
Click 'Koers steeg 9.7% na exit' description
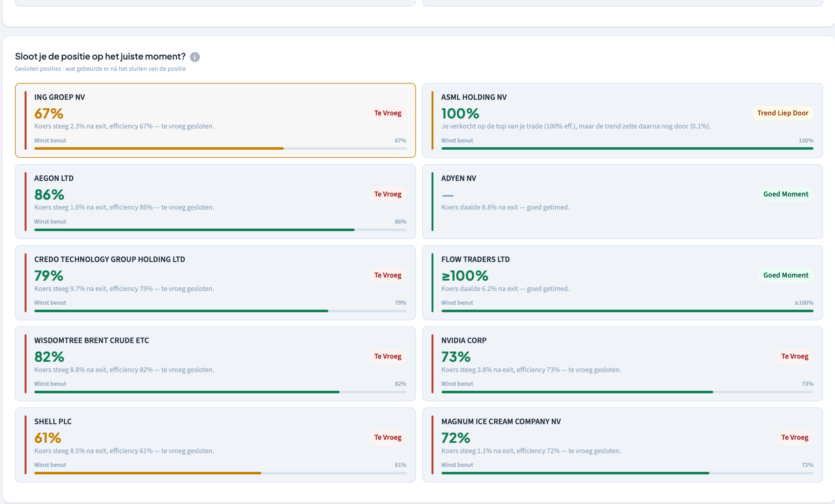[x=124, y=288]
